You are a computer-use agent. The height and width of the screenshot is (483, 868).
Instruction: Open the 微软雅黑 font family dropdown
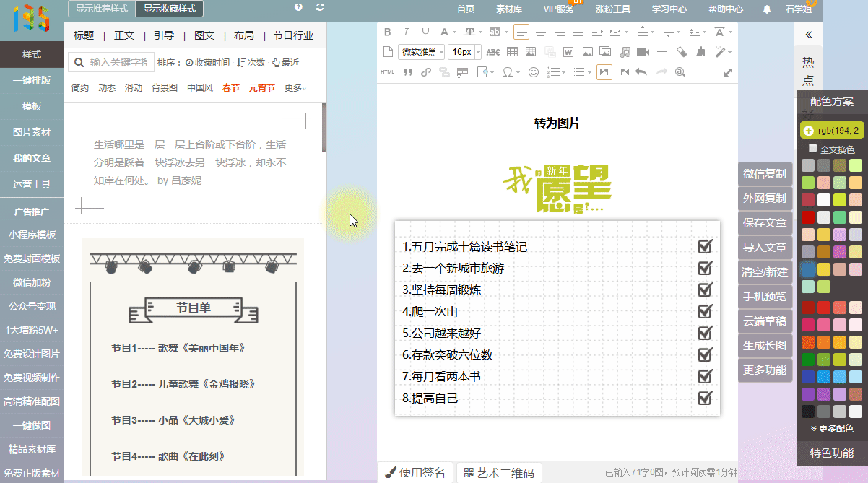tap(422, 52)
